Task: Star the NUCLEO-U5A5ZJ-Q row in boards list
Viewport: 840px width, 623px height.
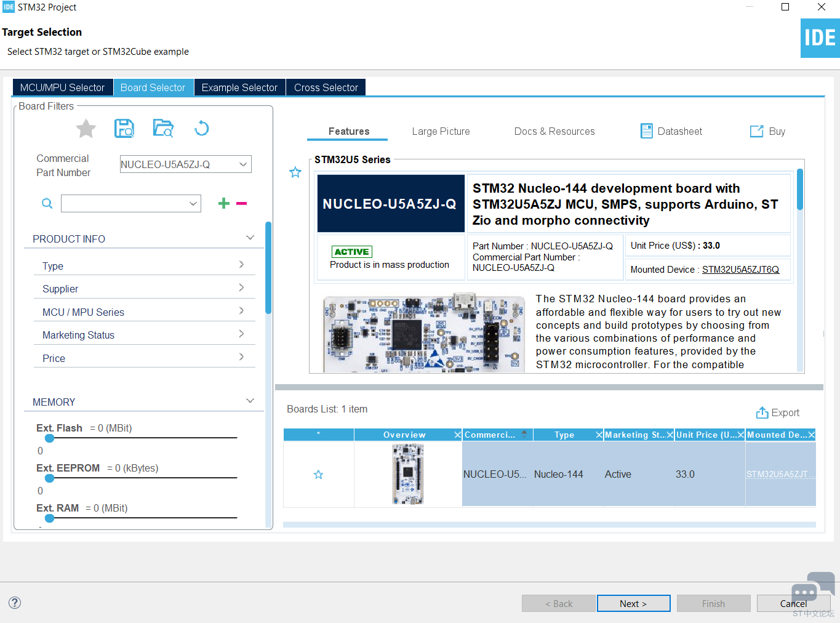Action: [x=318, y=475]
